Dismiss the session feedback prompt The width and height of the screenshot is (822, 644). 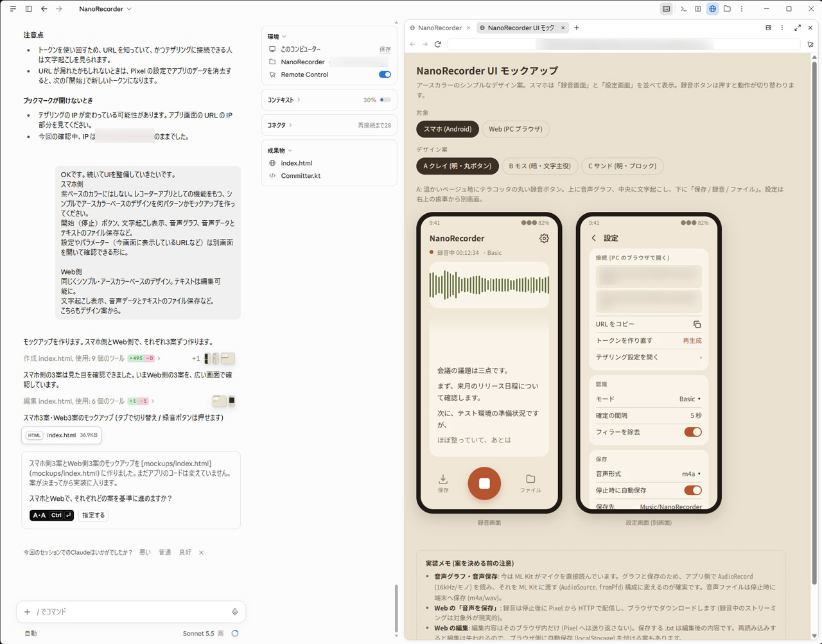[x=201, y=552]
